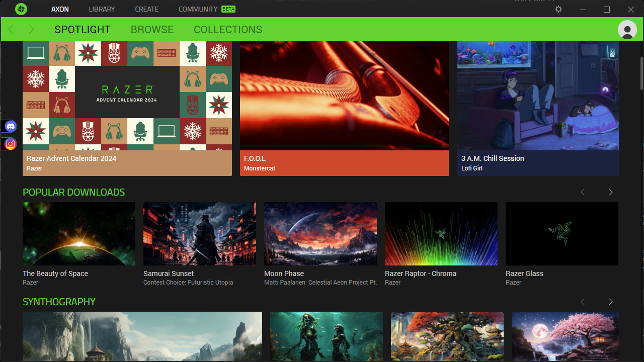Open The Beauty of Space wallpaper thumbnail
The height and width of the screenshot is (362, 644).
(79, 234)
